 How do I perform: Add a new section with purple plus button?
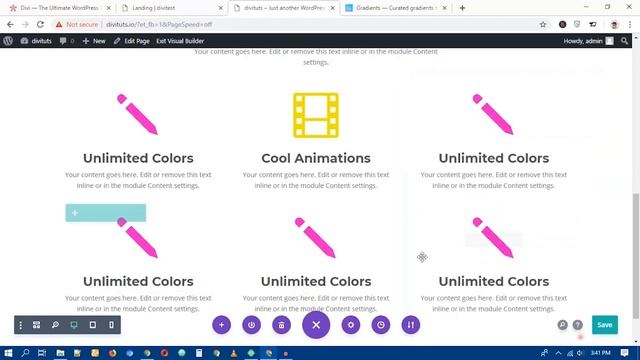tap(221, 325)
